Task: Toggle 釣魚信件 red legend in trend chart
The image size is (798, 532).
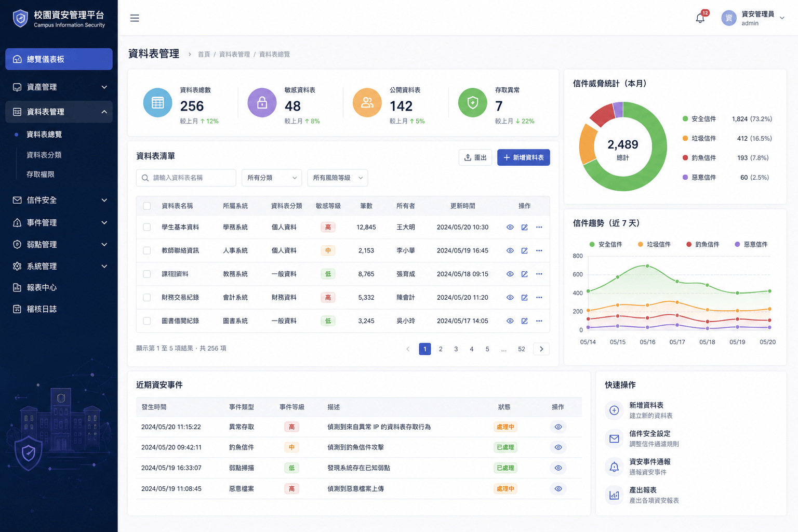Action: pos(703,244)
